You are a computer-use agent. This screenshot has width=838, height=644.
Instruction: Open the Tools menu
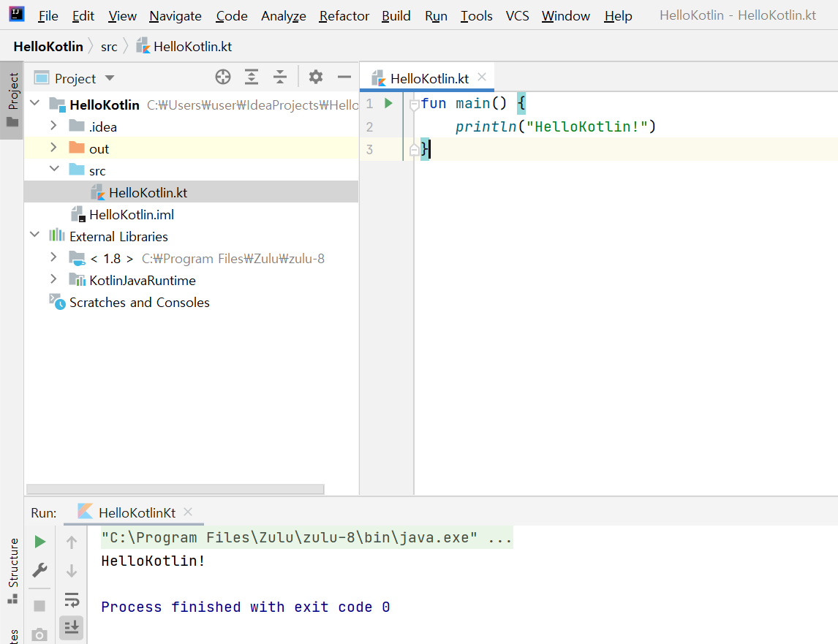[476, 16]
